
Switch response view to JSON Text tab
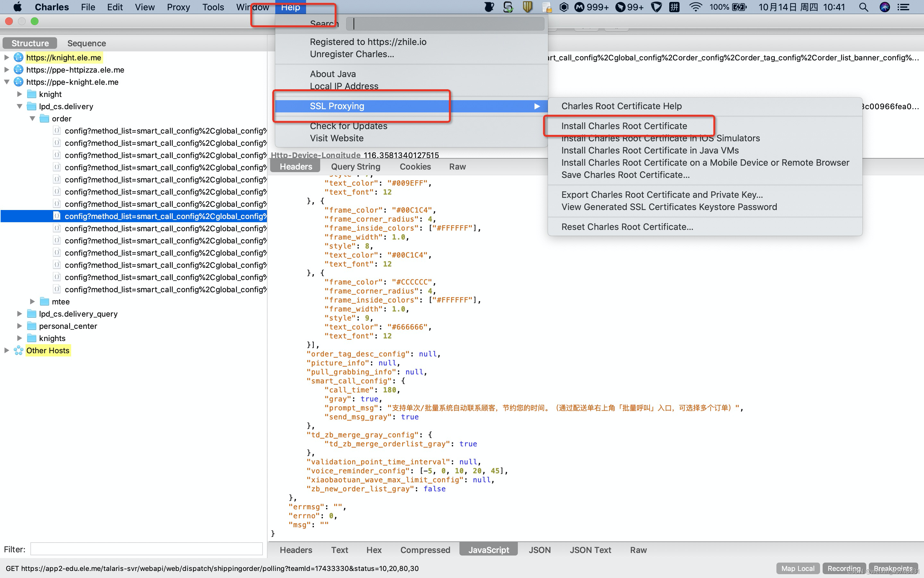click(590, 550)
